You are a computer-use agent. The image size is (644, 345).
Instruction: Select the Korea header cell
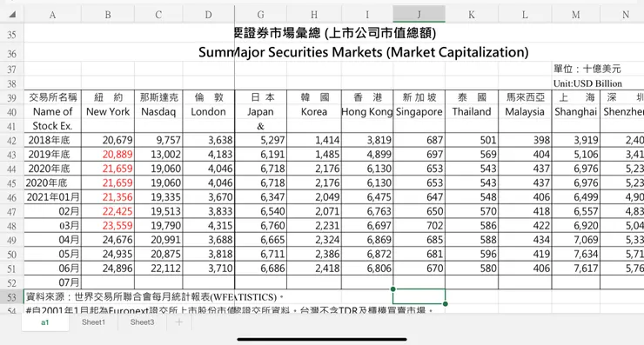[x=314, y=111]
